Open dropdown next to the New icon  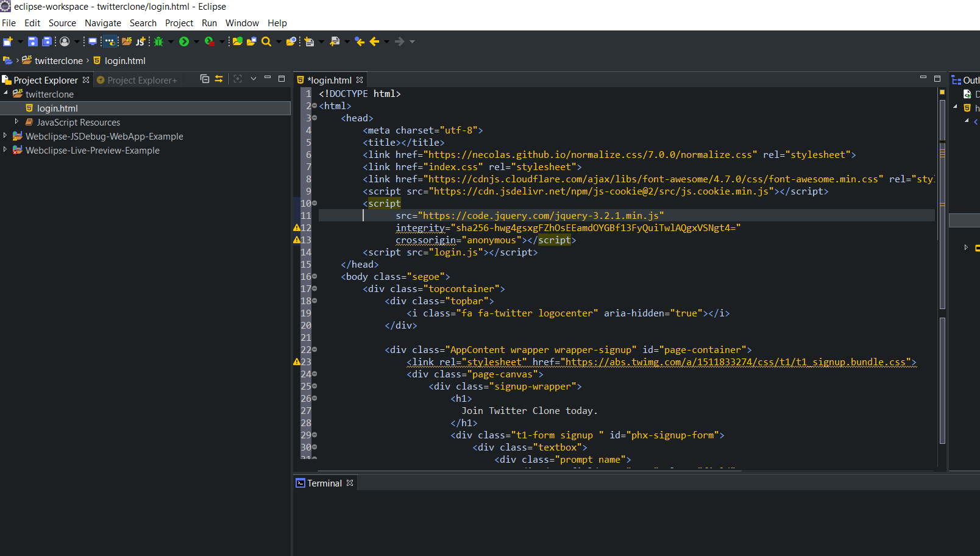click(x=20, y=41)
